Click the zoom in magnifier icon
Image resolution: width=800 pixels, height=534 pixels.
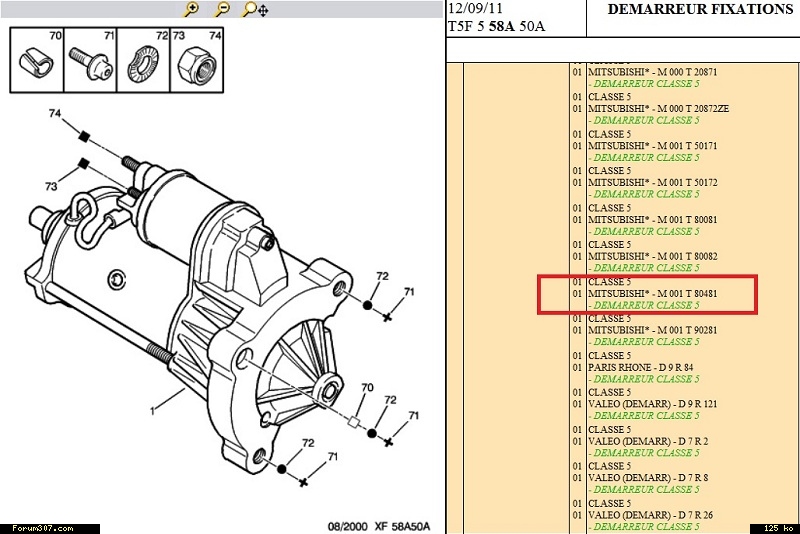click(x=192, y=9)
